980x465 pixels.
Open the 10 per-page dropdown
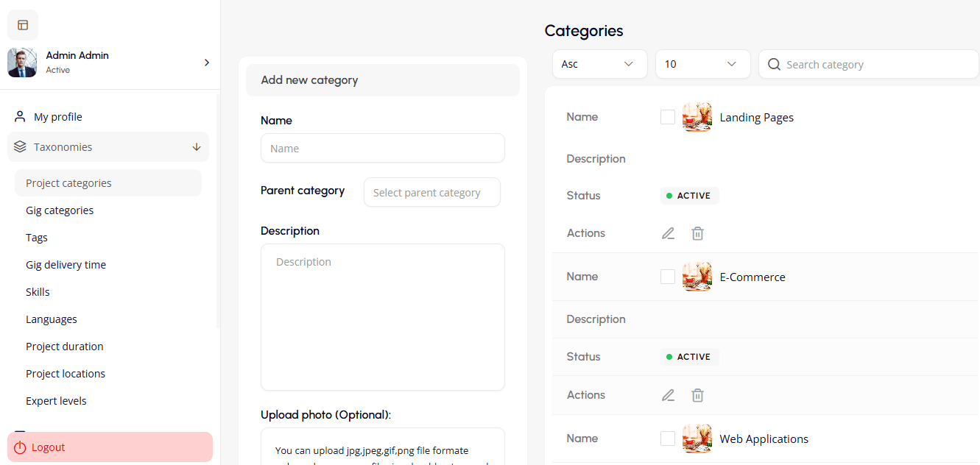pyautogui.click(x=702, y=64)
